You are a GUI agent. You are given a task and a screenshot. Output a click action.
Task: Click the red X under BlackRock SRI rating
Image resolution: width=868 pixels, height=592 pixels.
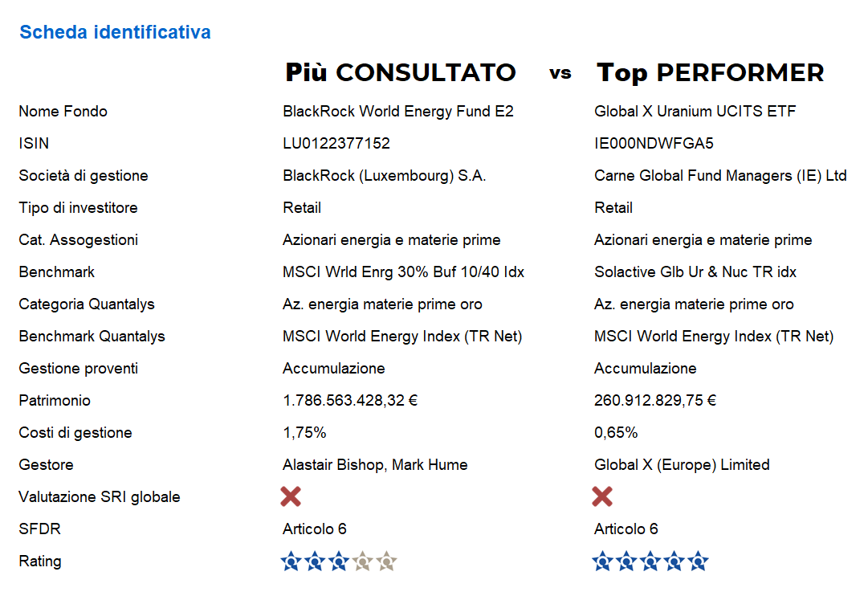(291, 496)
